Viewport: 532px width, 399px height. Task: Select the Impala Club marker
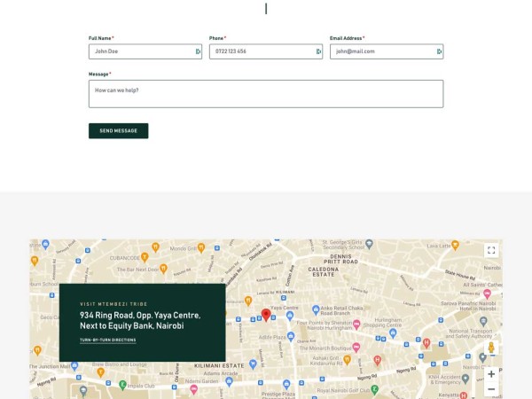click(123, 385)
